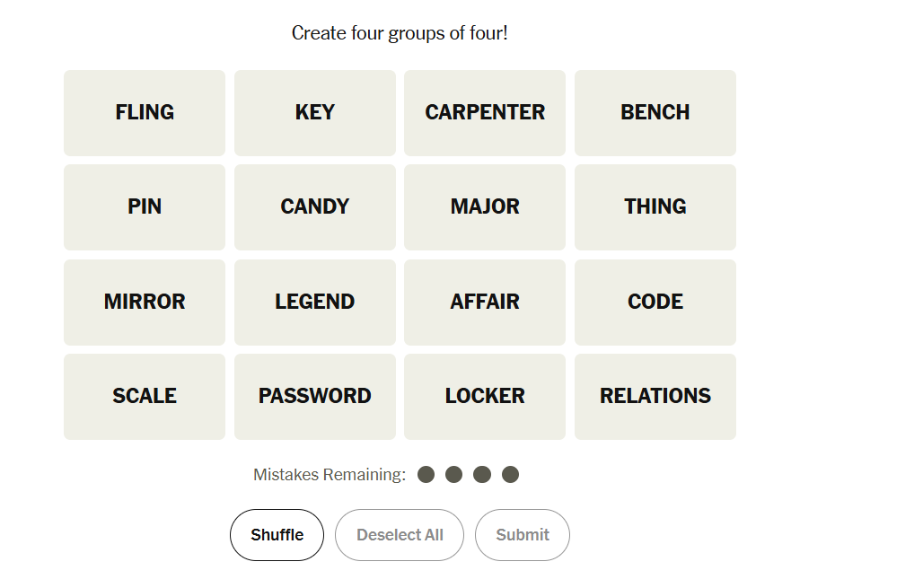Select the KEY word tile
This screenshot has width=923, height=588.
[315, 113]
